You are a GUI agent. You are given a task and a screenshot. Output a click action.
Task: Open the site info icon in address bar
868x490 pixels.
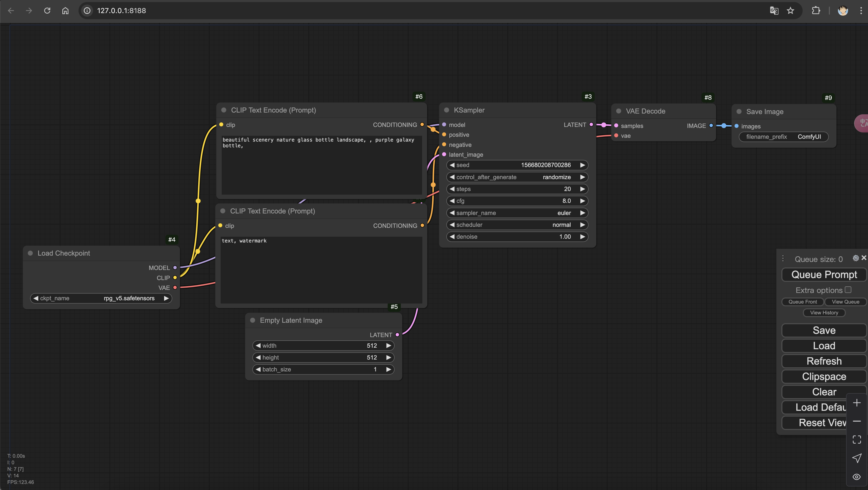[87, 11]
